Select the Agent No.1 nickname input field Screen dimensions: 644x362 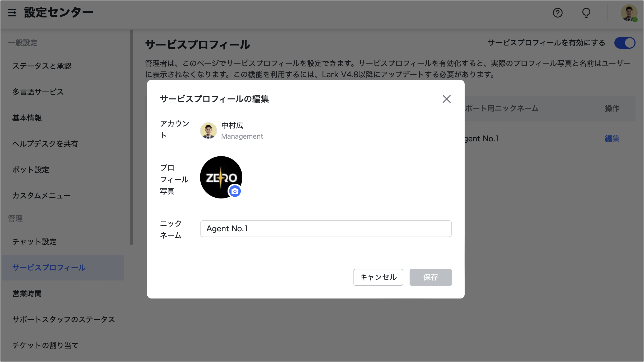pos(325,228)
